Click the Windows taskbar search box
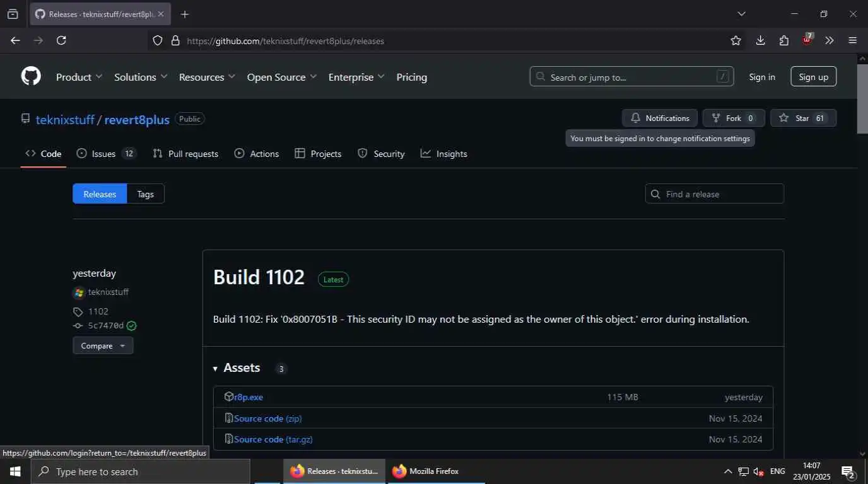 tap(140, 471)
